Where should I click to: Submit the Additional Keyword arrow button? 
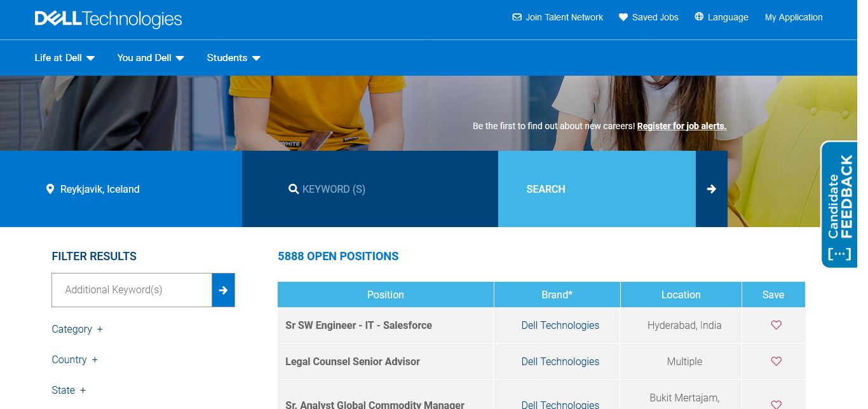point(223,290)
